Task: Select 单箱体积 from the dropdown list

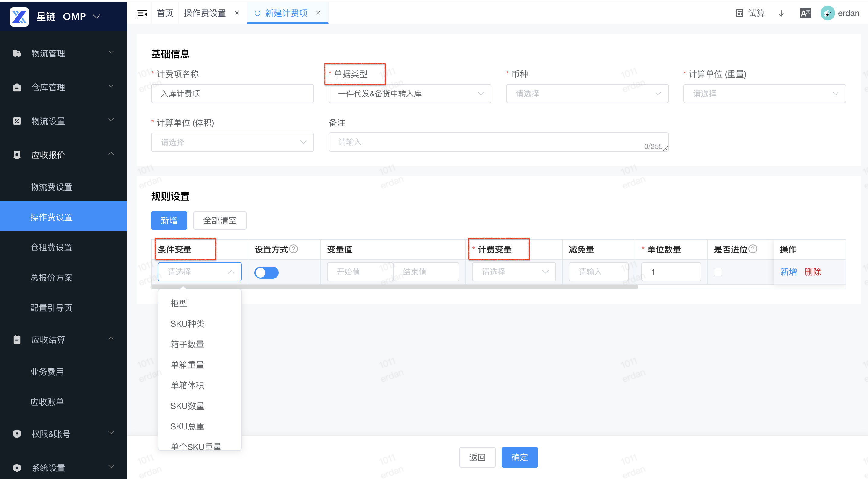Action: (x=199, y=385)
